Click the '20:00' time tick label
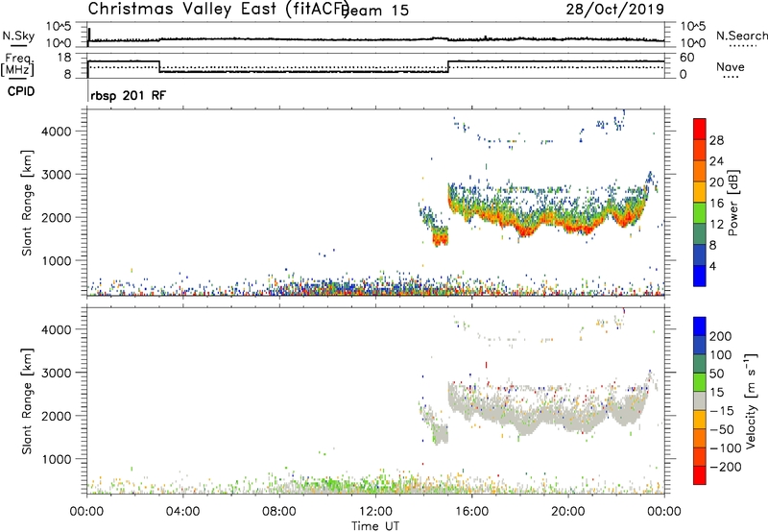The height and width of the screenshot is (532, 768). point(568,512)
